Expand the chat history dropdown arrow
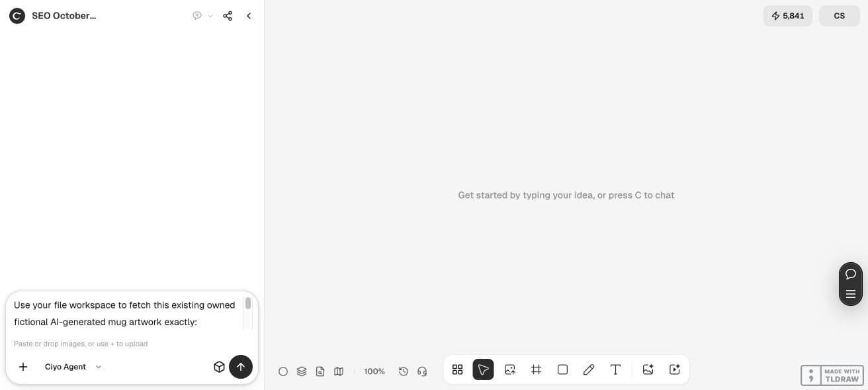This screenshot has width=868, height=390. (210, 16)
